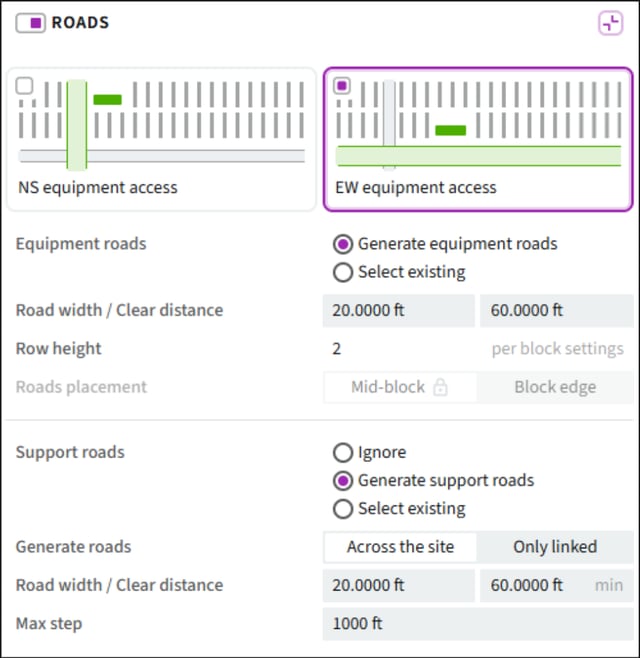640x658 pixels.
Task: Edit equipment Clear distance 60.0000 ft field
Action: (x=556, y=311)
